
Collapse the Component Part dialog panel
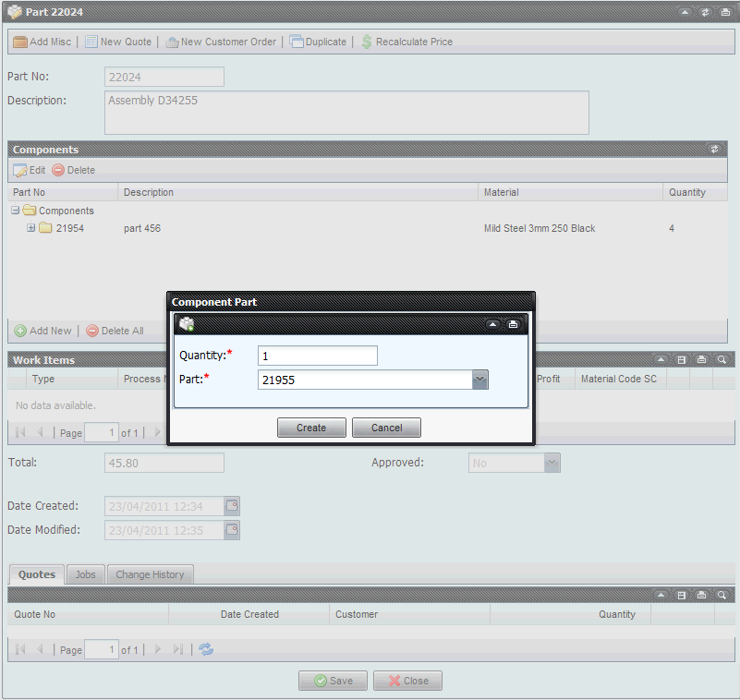[493, 324]
